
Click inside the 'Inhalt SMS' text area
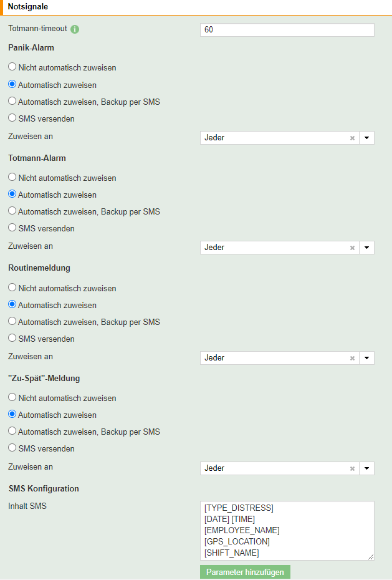pos(287,530)
